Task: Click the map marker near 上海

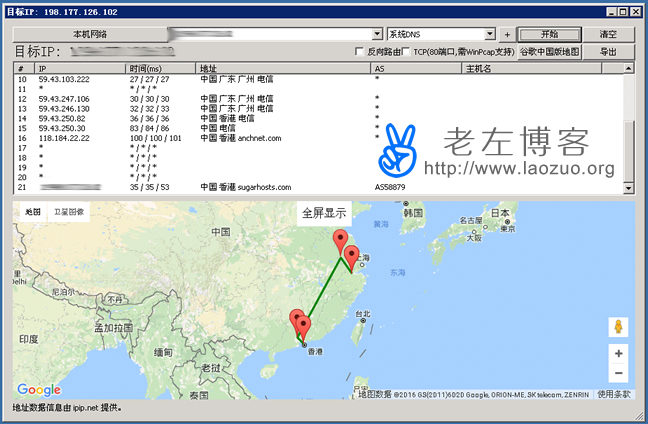Action: (x=352, y=257)
